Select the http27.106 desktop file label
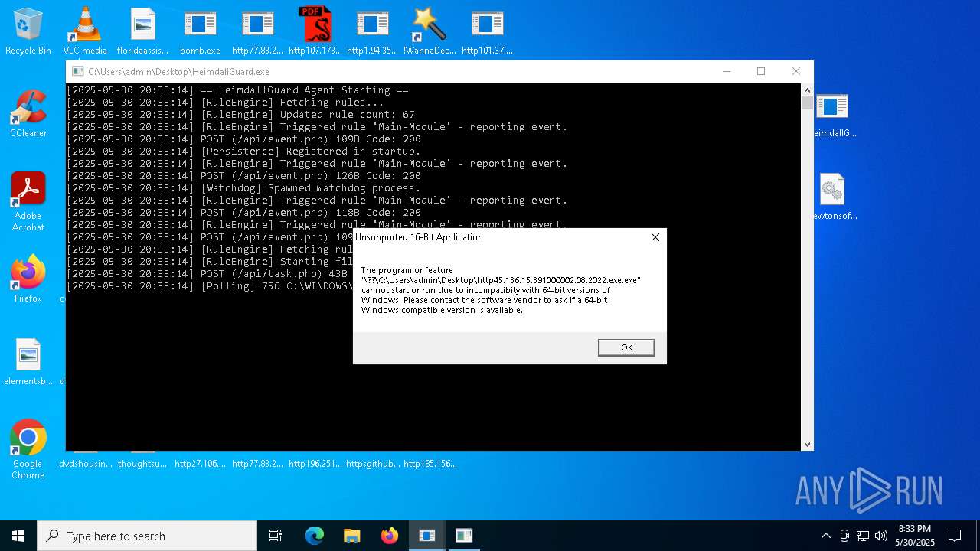The height and width of the screenshot is (551, 980). click(200, 464)
